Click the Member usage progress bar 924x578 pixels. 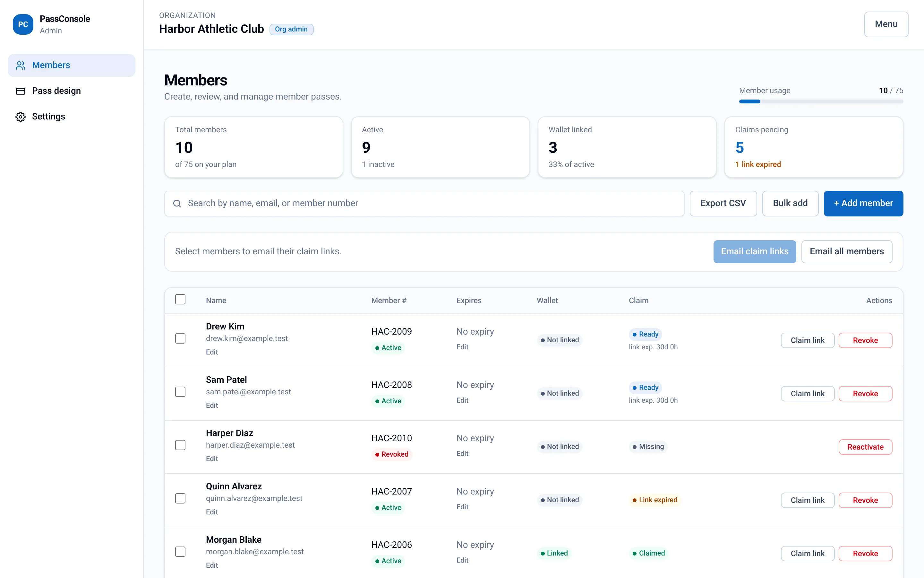(821, 102)
